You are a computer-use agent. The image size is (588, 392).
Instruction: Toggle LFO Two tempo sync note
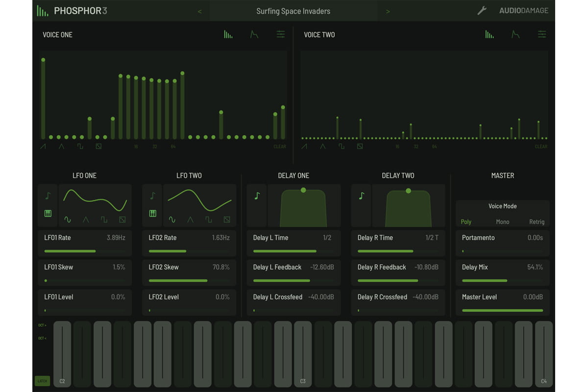point(152,196)
